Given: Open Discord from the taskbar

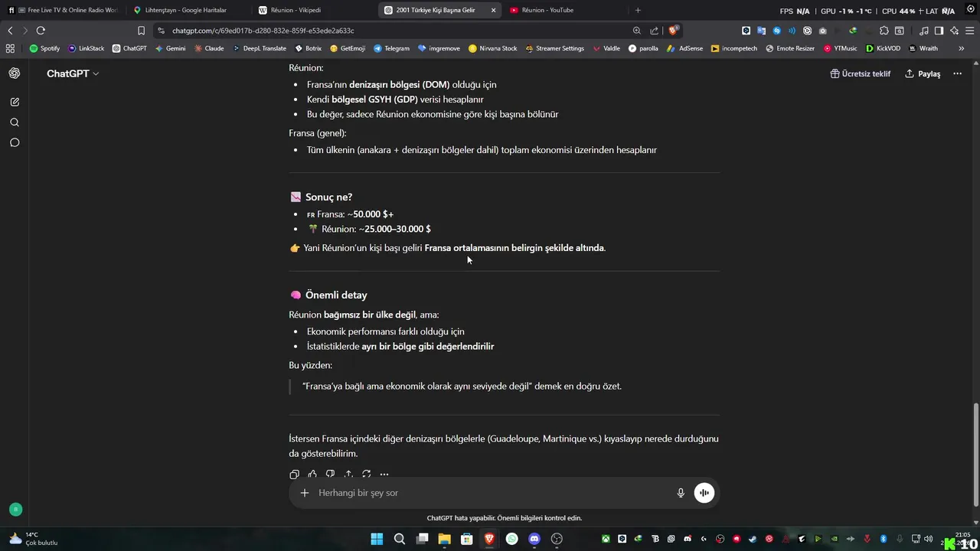Looking at the screenshot, I should click(x=534, y=539).
